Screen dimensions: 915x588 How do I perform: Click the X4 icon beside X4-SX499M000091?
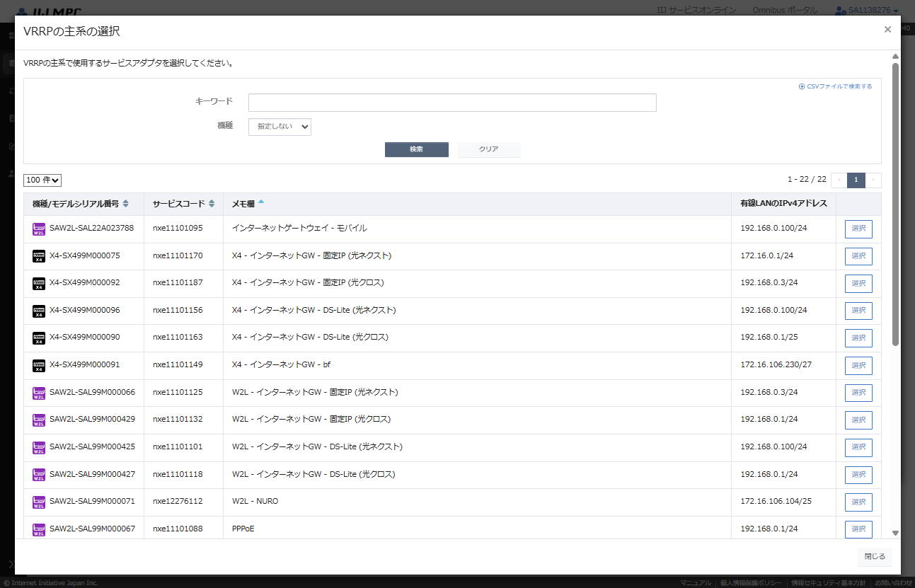tap(39, 366)
